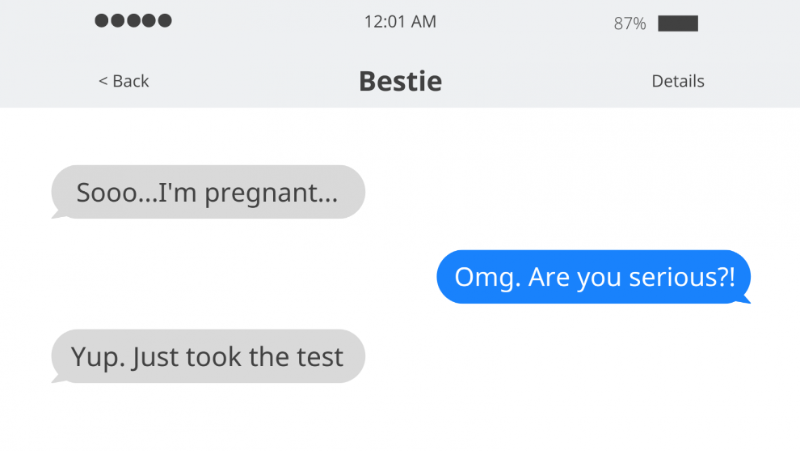Go Back to the message list
Image resolution: width=800 pixels, height=451 pixels.
(x=123, y=81)
